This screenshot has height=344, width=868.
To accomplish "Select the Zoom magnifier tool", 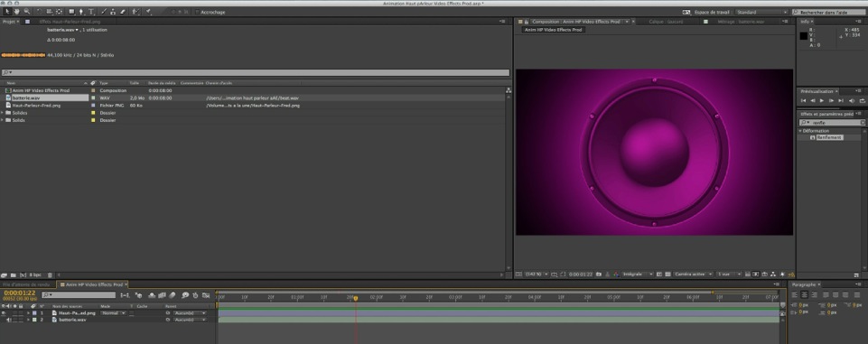I will [x=25, y=12].
